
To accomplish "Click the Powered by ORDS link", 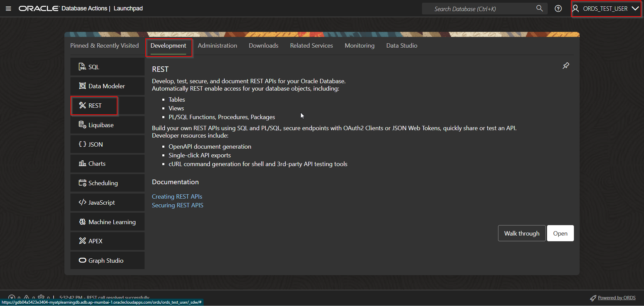I will [616, 297].
